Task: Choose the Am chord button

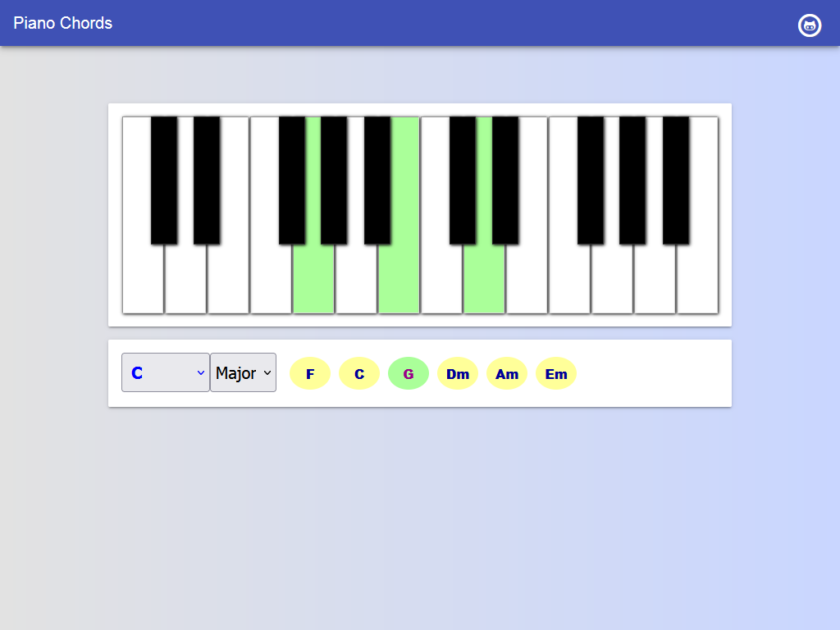Action: coord(507,373)
